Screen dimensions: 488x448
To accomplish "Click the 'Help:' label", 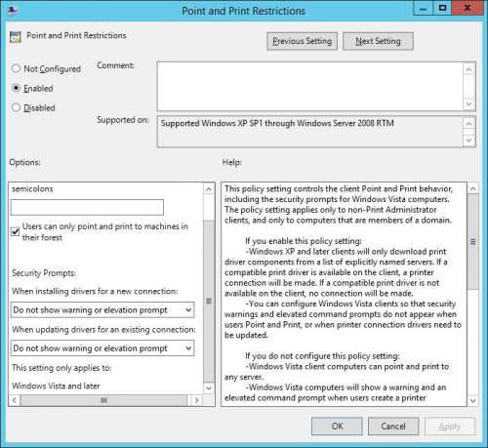I will tap(232, 162).
